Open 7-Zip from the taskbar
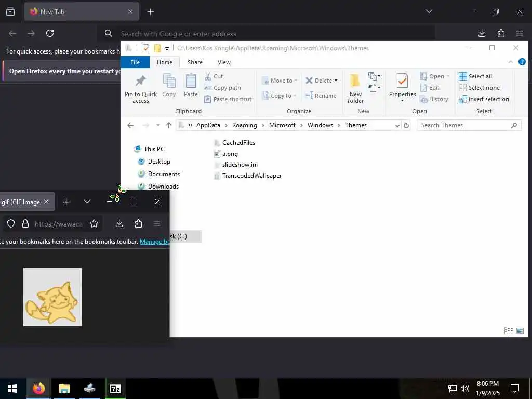 click(x=115, y=389)
